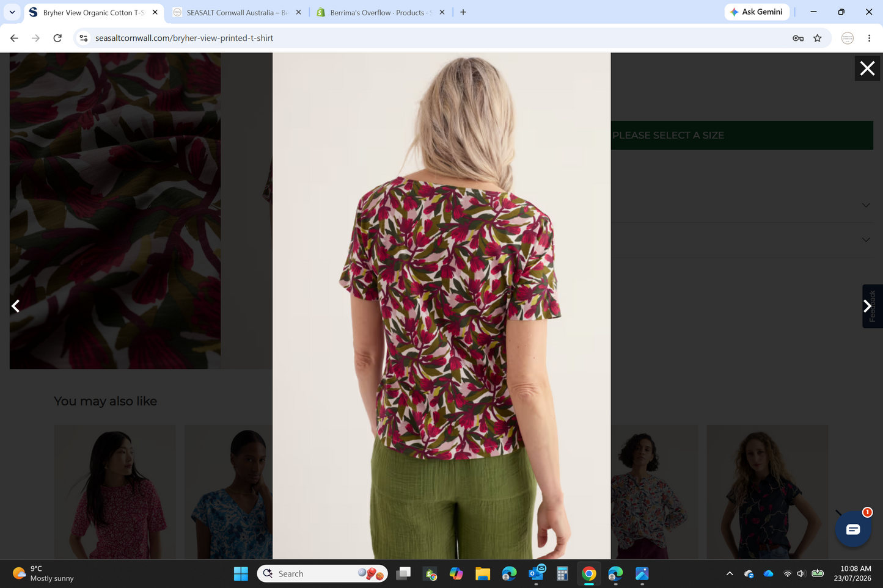This screenshot has height=588, width=883.
Task: Open the Chrome profile avatar
Action: tap(848, 38)
